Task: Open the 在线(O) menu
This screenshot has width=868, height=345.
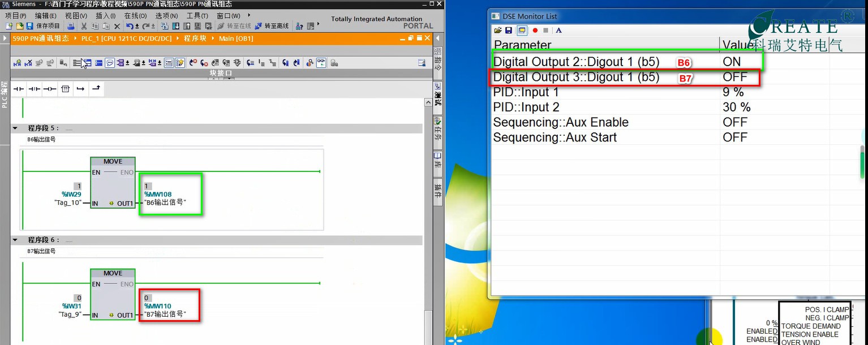Action: pos(135,15)
